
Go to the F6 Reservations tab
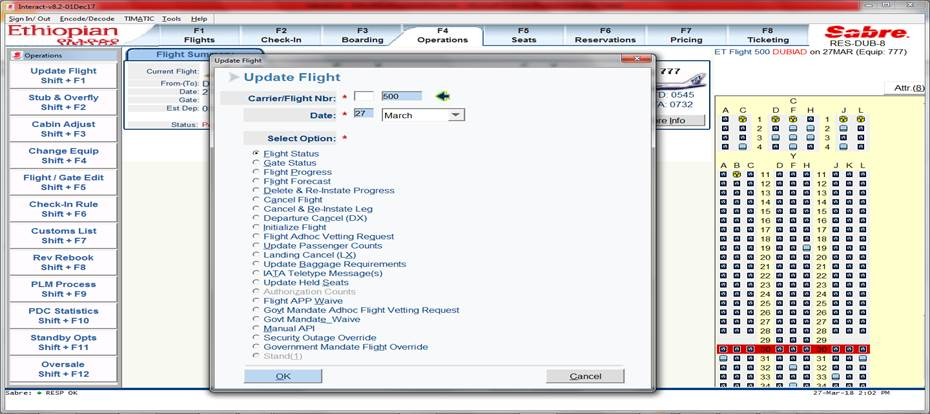605,35
